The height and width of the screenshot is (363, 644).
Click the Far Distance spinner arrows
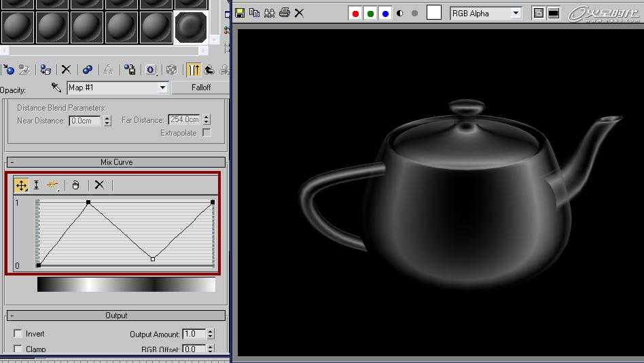[207, 120]
